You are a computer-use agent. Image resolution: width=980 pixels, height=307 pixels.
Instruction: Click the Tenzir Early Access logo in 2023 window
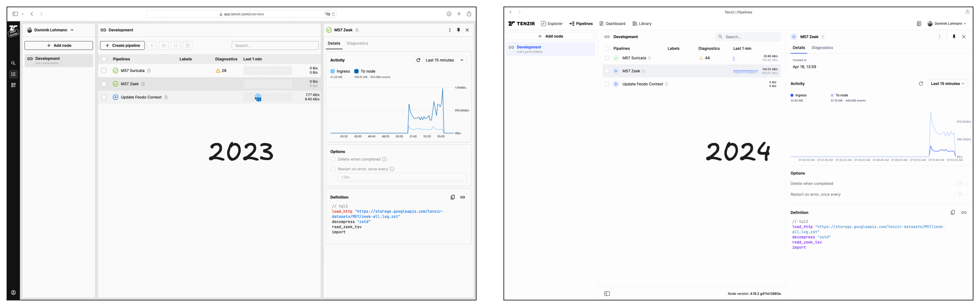13,31
